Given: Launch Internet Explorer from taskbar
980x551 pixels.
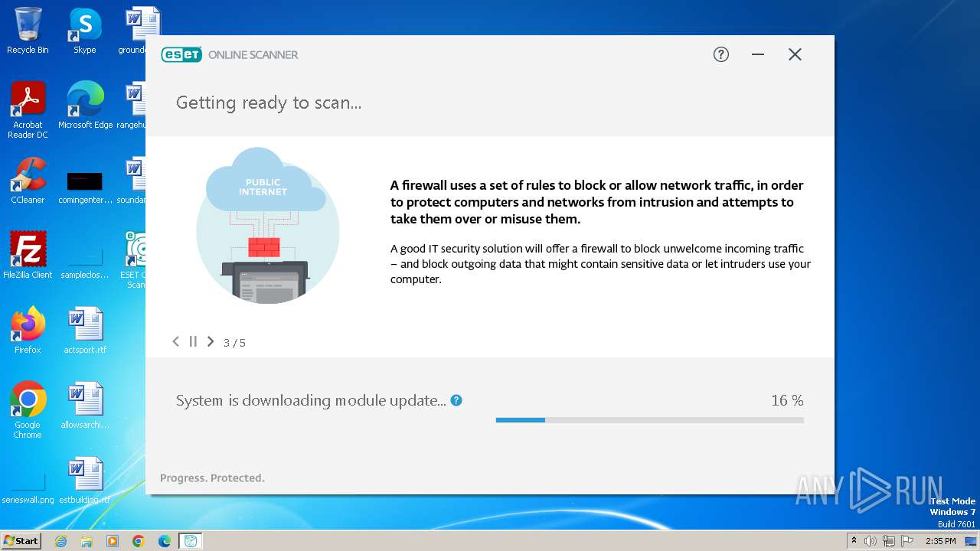Looking at the screenshot, I should 60,541.
